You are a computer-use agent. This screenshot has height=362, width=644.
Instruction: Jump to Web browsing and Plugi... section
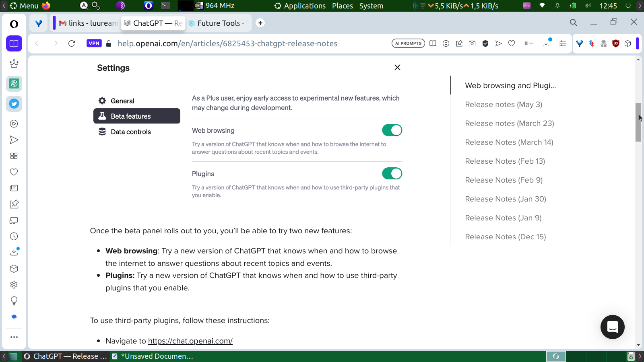pos(510,86)
